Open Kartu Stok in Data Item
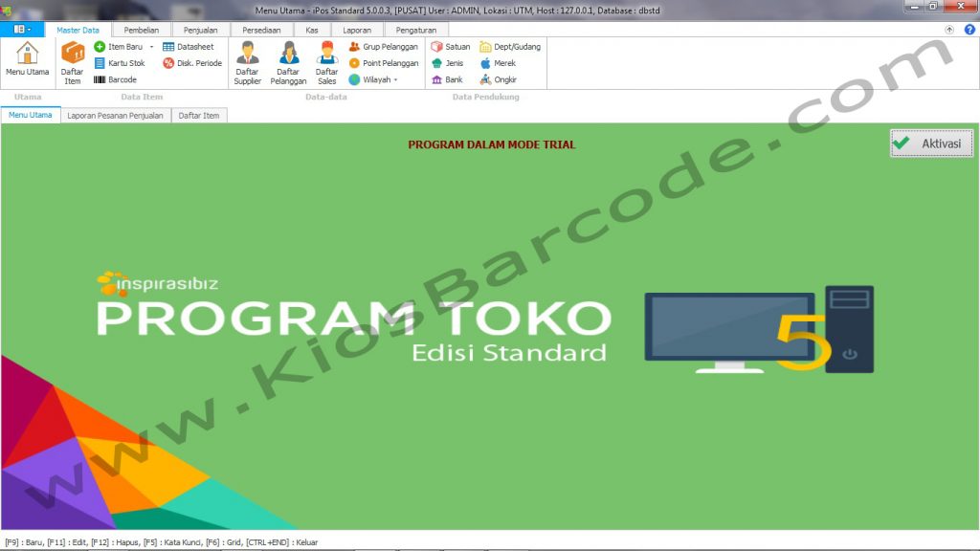Viewport: 980px width, 551px height. 120,63
